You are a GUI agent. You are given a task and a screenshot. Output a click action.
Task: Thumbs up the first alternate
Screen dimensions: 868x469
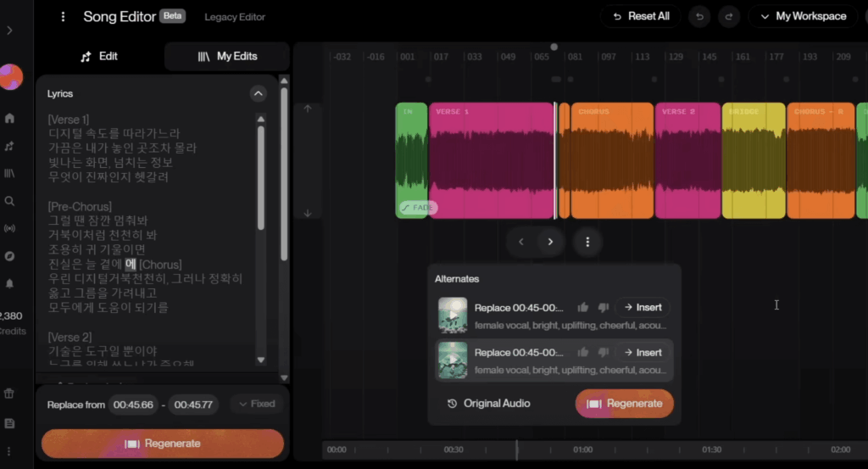pos(583,307)
